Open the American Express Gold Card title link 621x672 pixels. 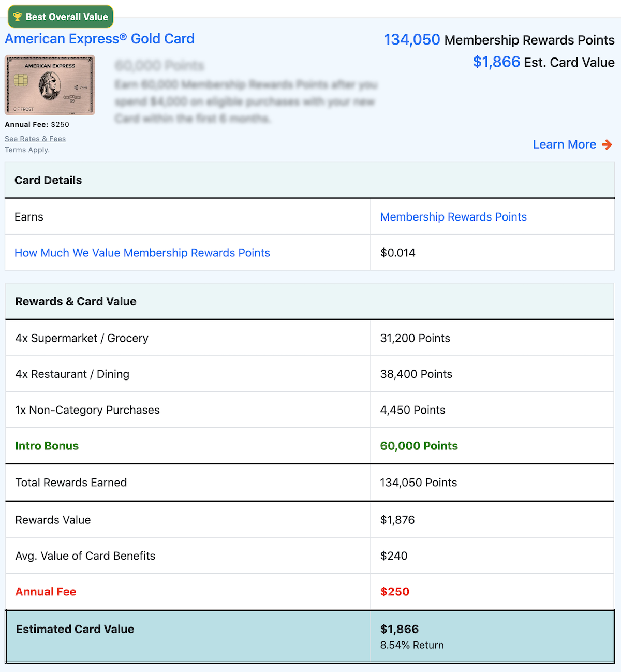(99, 39)
